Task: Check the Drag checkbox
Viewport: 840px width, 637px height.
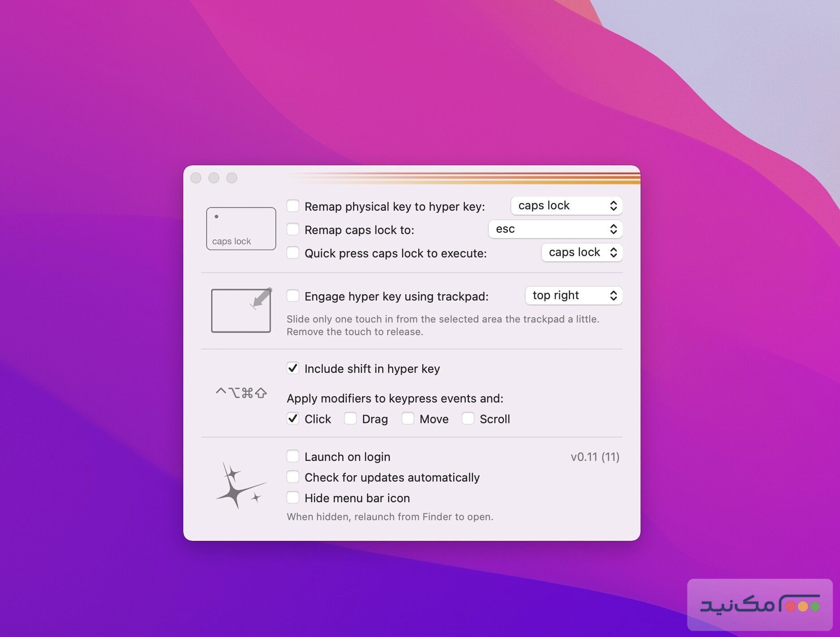Action: [350, 418]
